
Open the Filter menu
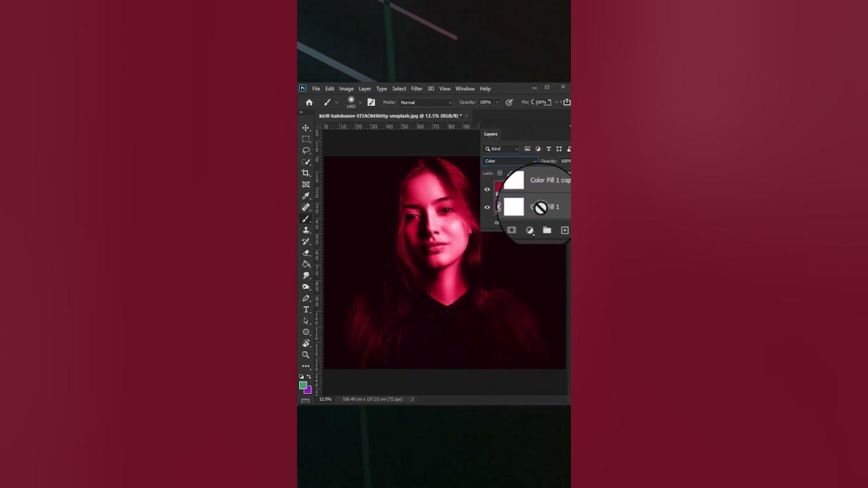point(416,89)
